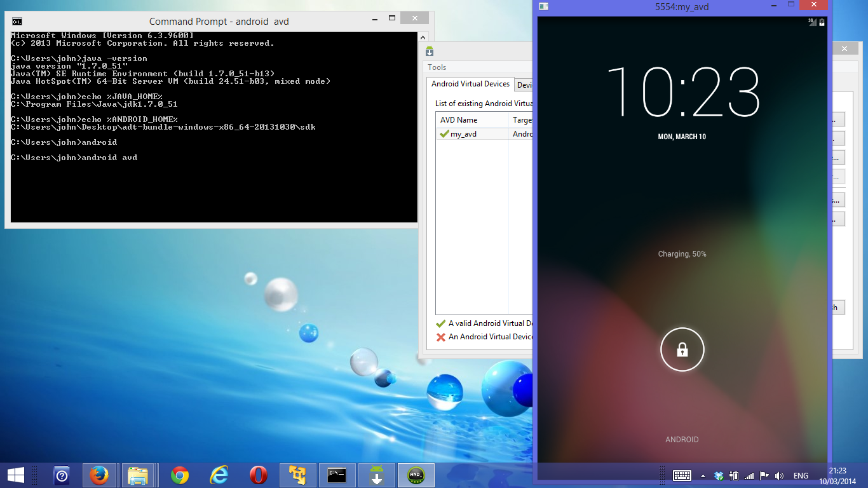Click the Command Prompt title bar text

tap(219, 22)
